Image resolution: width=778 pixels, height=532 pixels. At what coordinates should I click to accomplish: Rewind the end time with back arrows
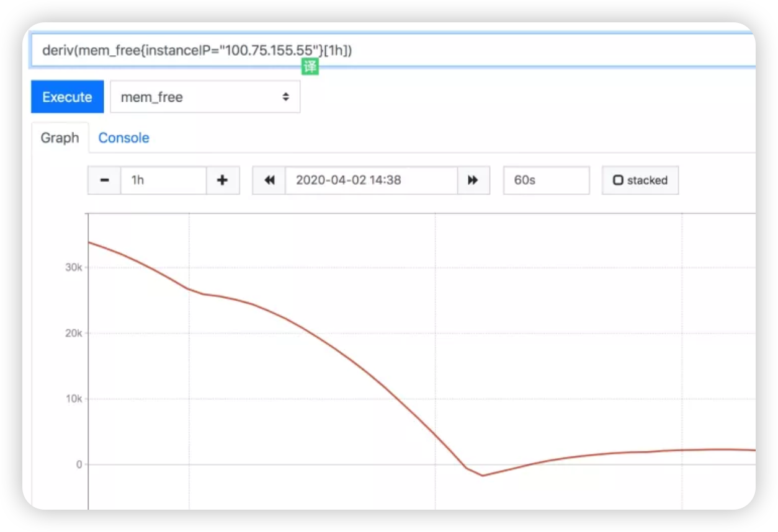269,180
